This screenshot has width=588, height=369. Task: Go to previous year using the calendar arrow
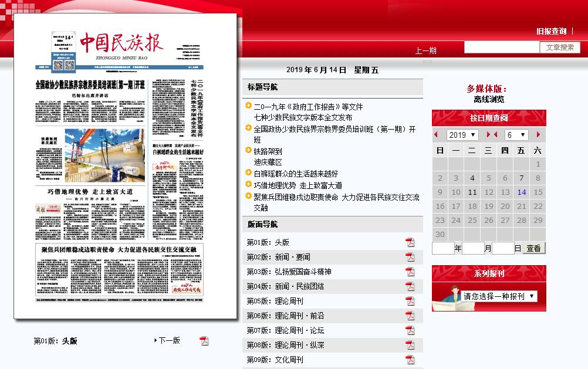click(436, 135)
